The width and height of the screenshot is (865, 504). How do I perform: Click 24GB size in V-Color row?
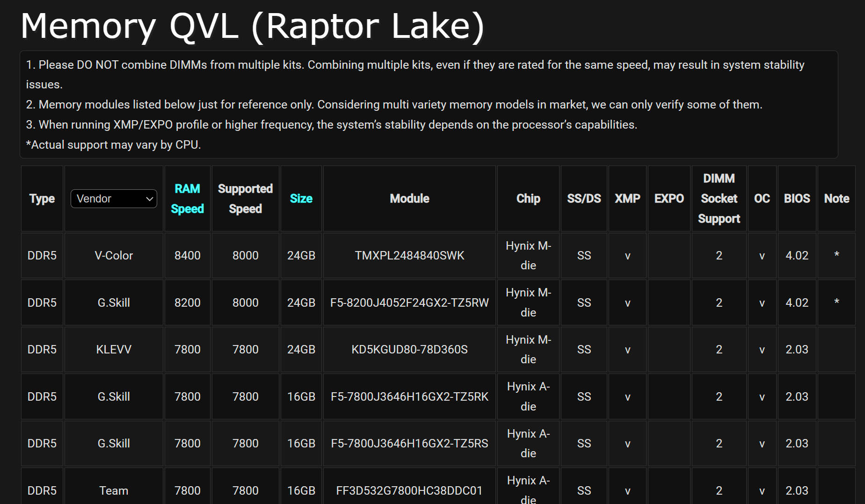[x=301, y=255]
